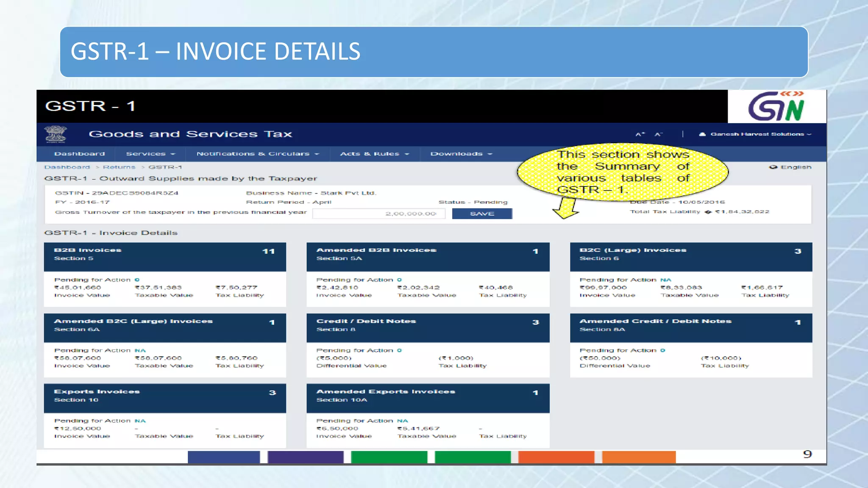Click tax liability ₹5,80,760
This screenshot has height=488, width=868.
point(236,358)
